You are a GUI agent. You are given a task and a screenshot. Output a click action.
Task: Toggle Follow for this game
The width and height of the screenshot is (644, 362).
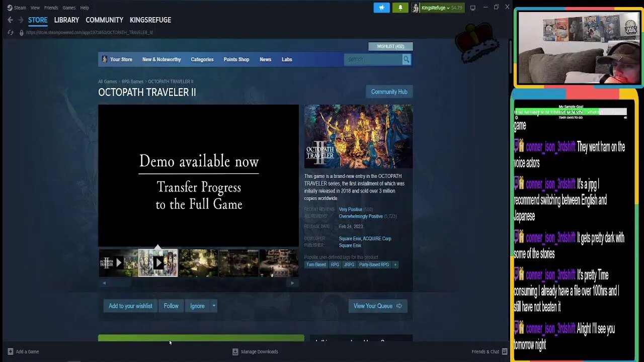[x=171, y=306]
